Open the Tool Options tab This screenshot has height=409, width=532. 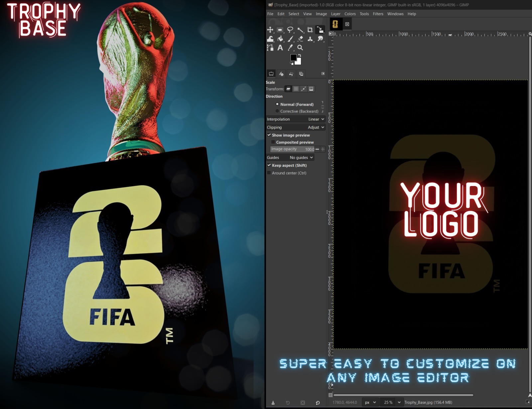coord(271,74)
